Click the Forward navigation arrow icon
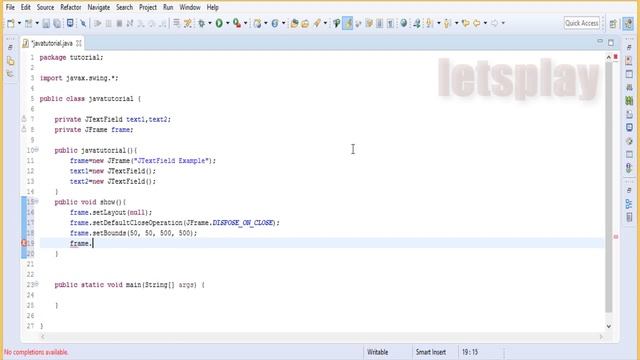The width and height of the screenshot is (640, 360). pos(494,23)
